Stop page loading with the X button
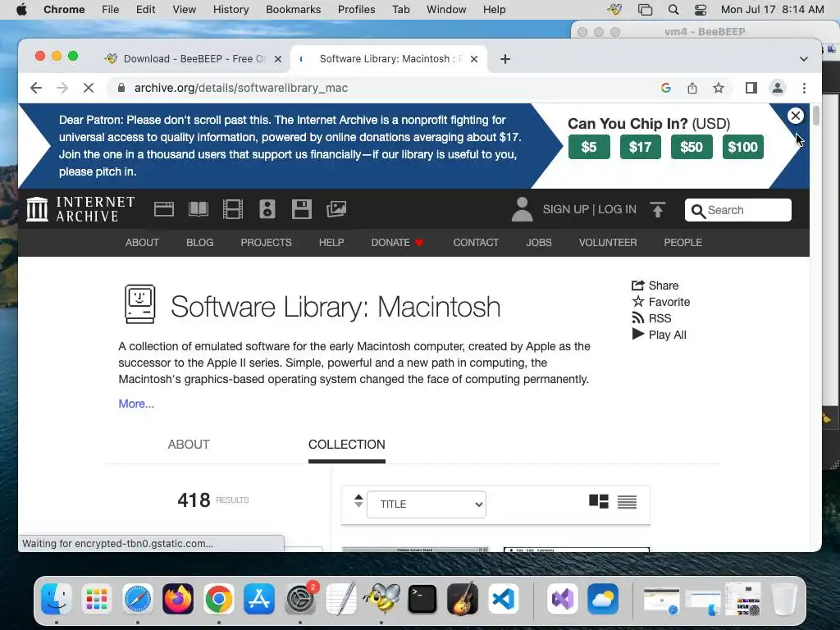This screenshot has width=840, height=630. [89, 88]
